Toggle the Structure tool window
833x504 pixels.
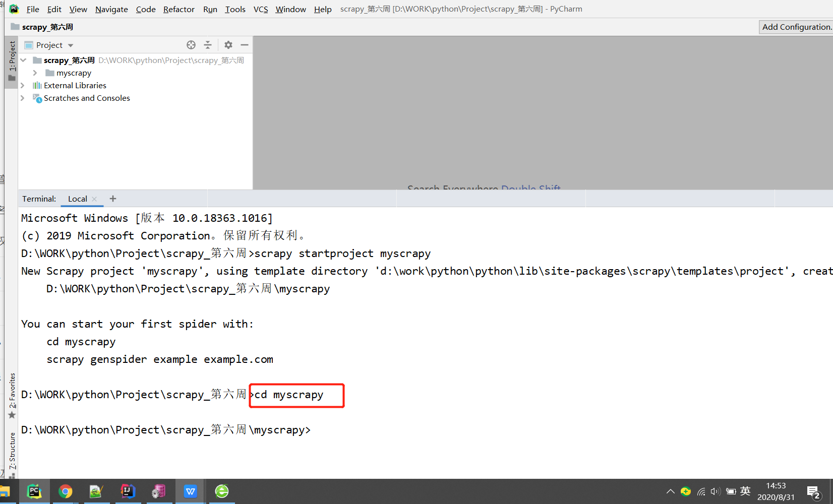coord(11,450)
